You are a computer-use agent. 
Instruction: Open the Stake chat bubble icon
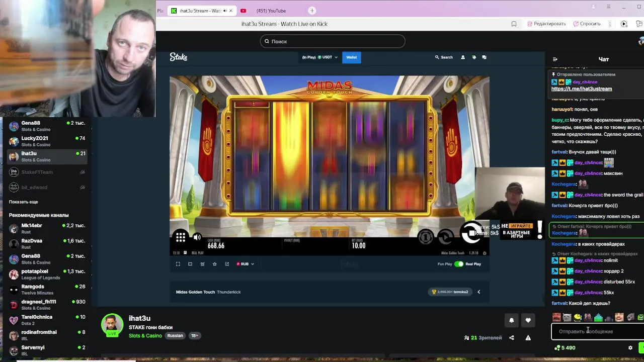pos(484,57)
